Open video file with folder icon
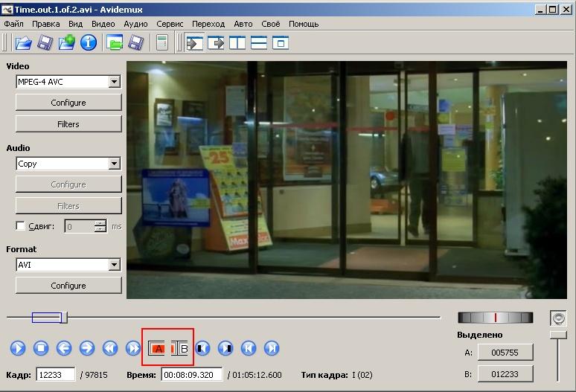 (x=23, y=42)
